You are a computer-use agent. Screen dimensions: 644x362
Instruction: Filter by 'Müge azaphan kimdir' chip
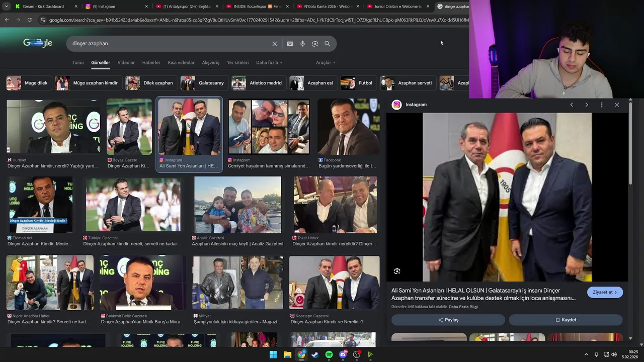(x=87, y=83)
